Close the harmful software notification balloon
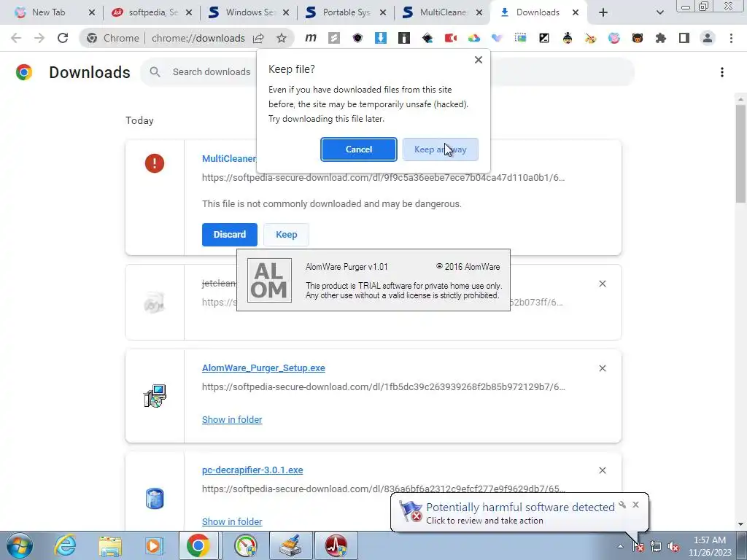The height and width of the screenshot is (560, 747). (x=635, y=505)
